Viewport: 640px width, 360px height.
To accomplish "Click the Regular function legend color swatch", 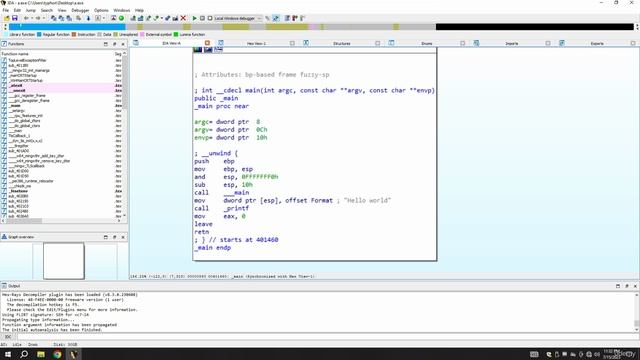I will click(39, 35).
